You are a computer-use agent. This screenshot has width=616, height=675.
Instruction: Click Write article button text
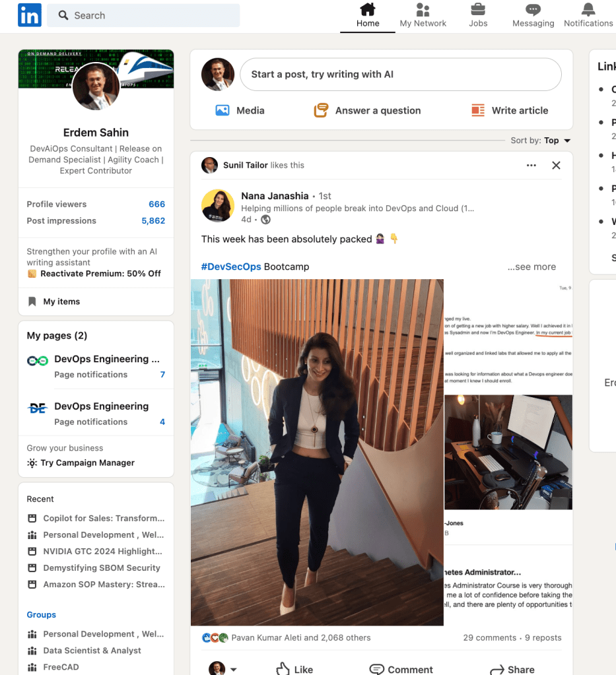[x=520, y=111]
